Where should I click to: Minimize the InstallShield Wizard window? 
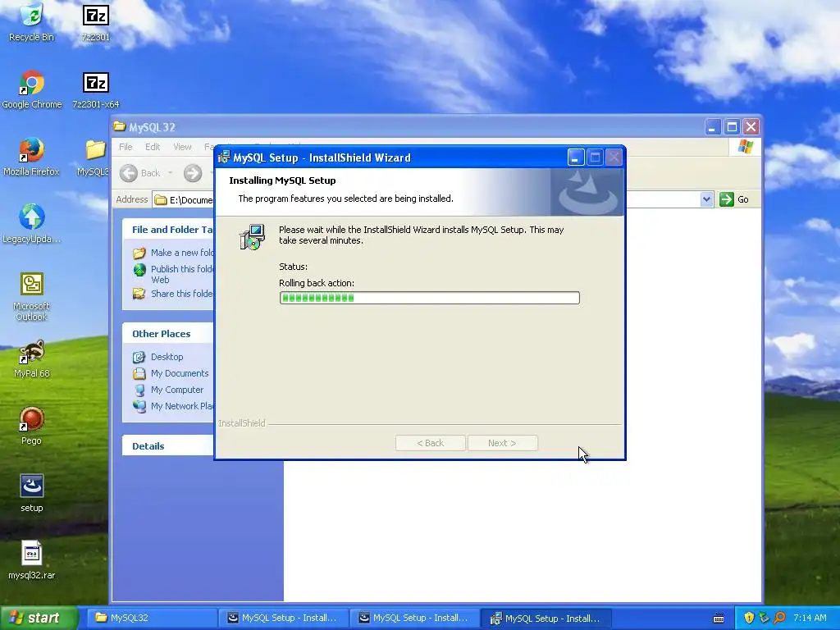click(576, 157)
